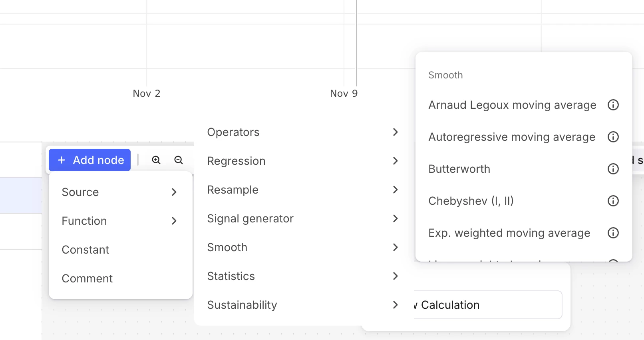The height and width of the screenshot is (340, 644).
Task: Open info icon for Autoregressive moving average
Action: click(613, 137)
